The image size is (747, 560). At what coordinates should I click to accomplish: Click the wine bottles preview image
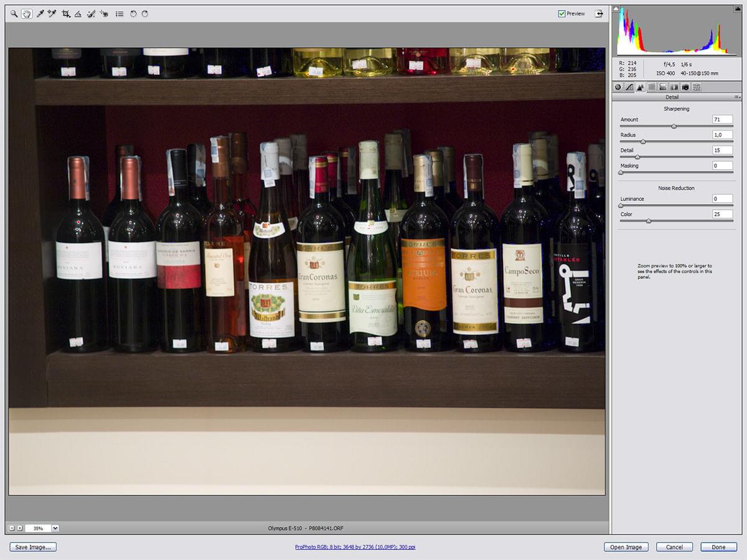[307, 271]
